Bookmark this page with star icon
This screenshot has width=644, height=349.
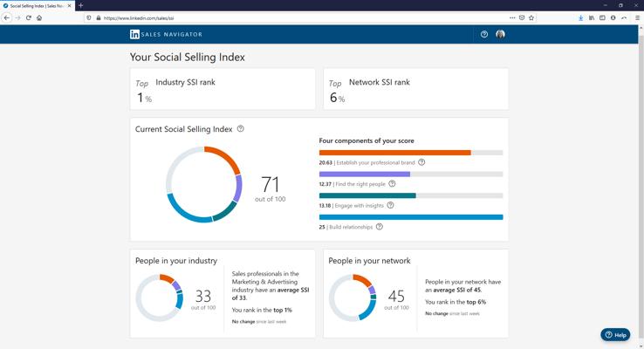tap(531, 17)
